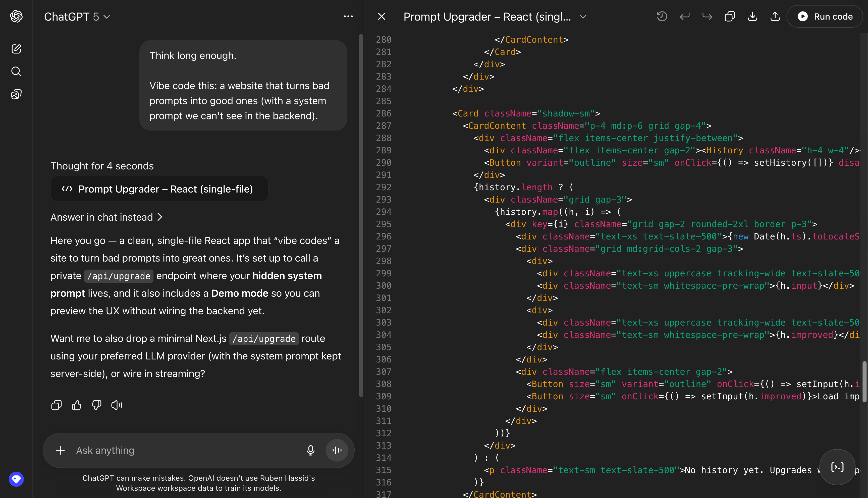Redo the canvas edit
This screenshot has width=868, height=498.
(707, 16)
